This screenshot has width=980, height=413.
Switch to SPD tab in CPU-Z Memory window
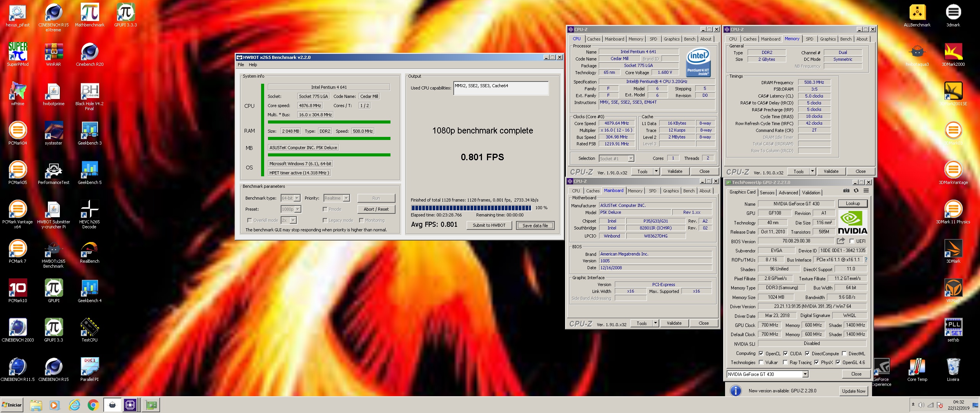click(809, 39)
